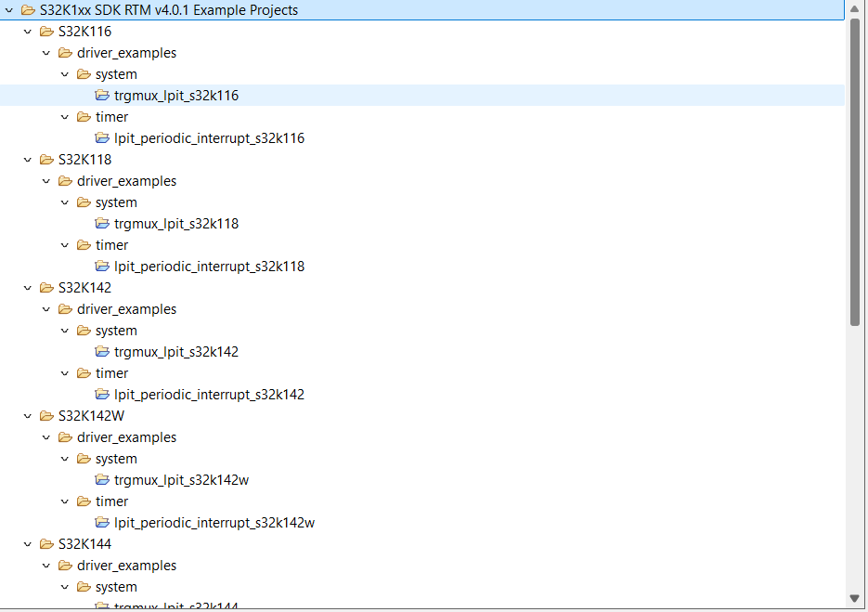Collapse the timer node under S32K142

[65, 372]
